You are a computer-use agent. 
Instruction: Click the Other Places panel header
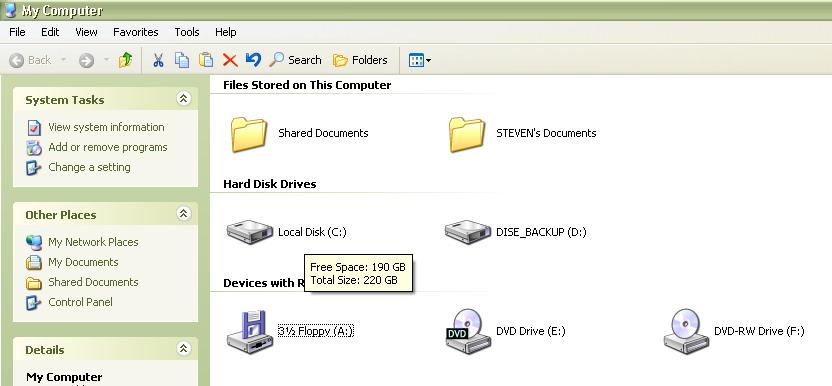pyautogui.click(x=105, y=214)
